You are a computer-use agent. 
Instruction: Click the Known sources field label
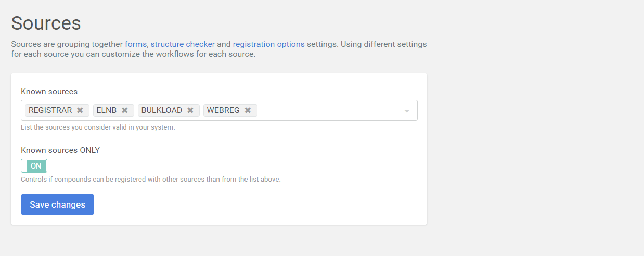49,92
